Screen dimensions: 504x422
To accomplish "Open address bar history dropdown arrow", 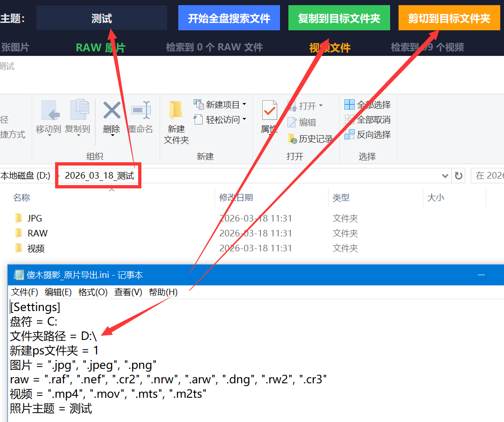I will (x=445, y=176).
